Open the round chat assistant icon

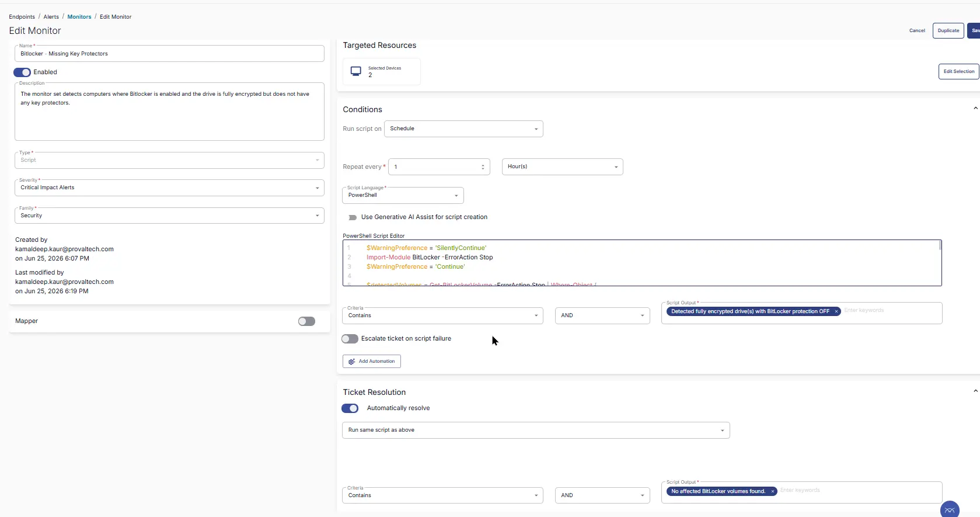[950, 509]
